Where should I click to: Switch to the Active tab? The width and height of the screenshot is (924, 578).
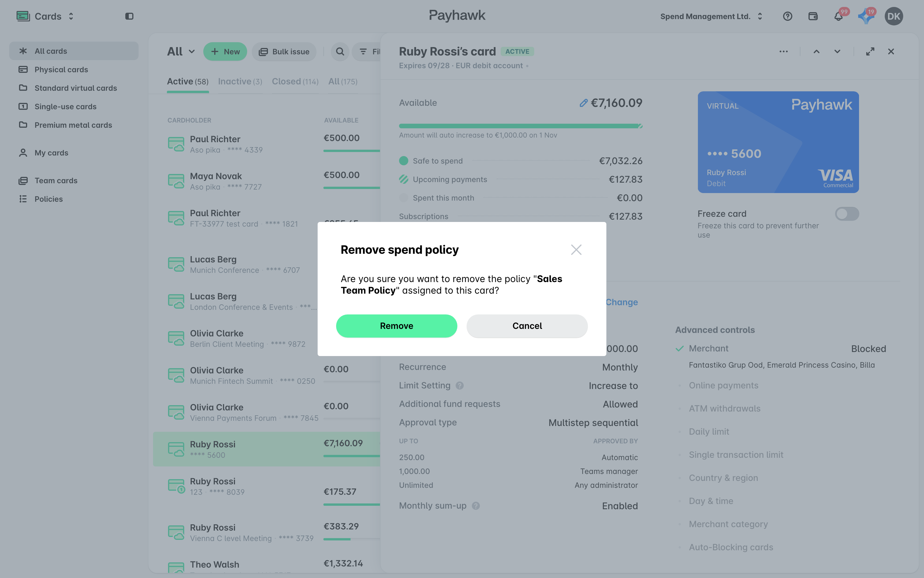coord(187,81)
